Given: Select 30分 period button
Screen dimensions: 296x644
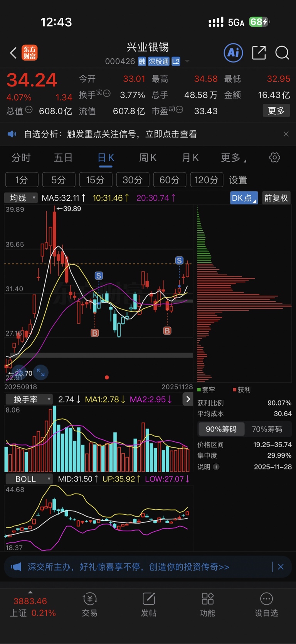Looking at the screenshot, I should [133, 180].
